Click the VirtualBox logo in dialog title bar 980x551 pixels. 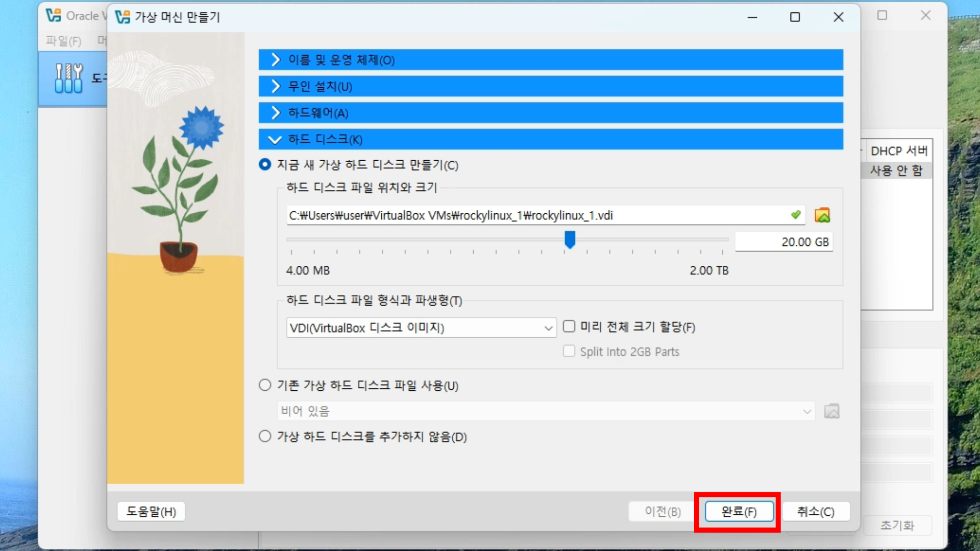(122, 17)
